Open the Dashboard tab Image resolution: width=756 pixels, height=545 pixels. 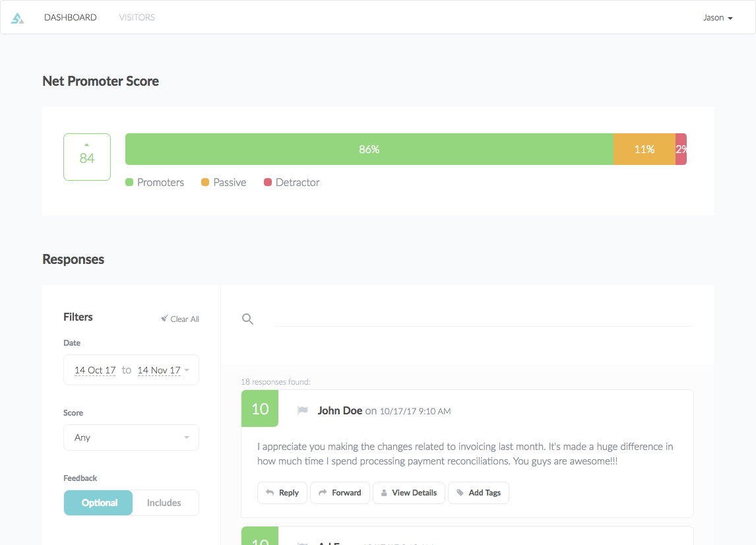71,17
